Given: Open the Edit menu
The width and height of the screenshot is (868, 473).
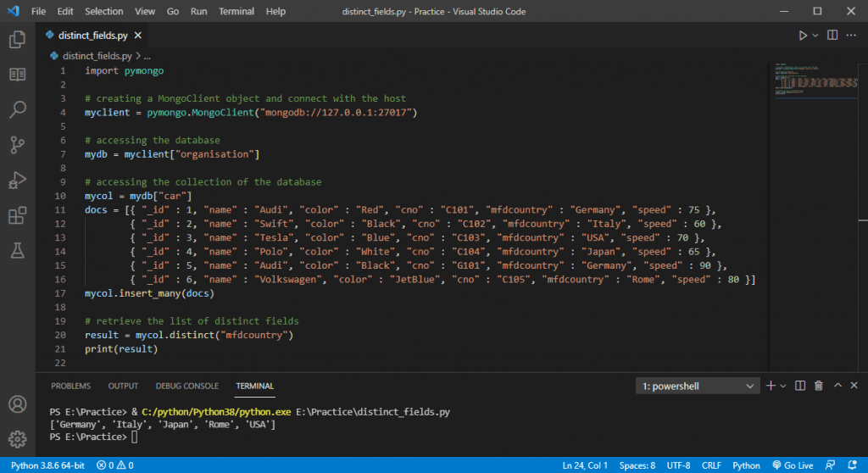Looking at the screenshot, I should coord(65,11).
